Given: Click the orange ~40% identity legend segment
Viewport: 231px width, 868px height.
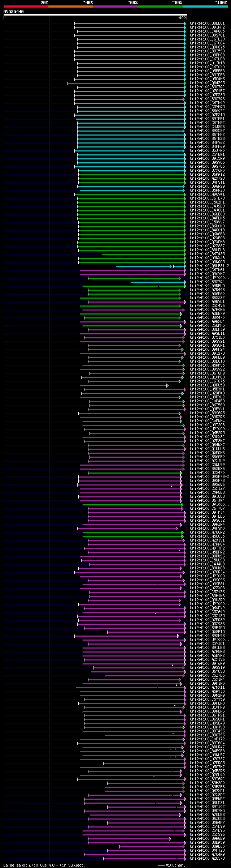Looking at the screenshot, I should [71, 7].
